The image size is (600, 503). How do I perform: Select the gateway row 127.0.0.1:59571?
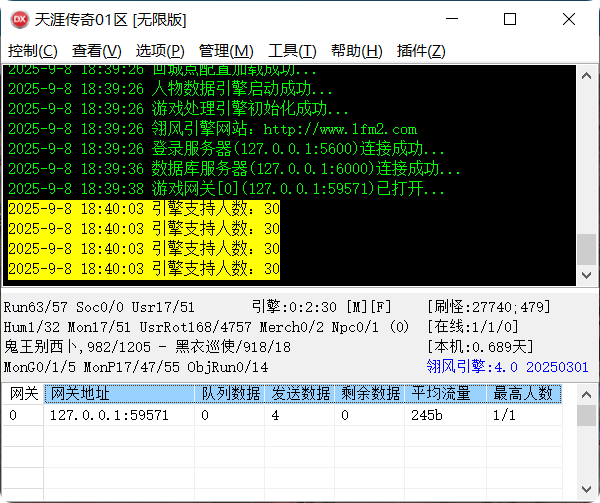[x=109, y=414]
